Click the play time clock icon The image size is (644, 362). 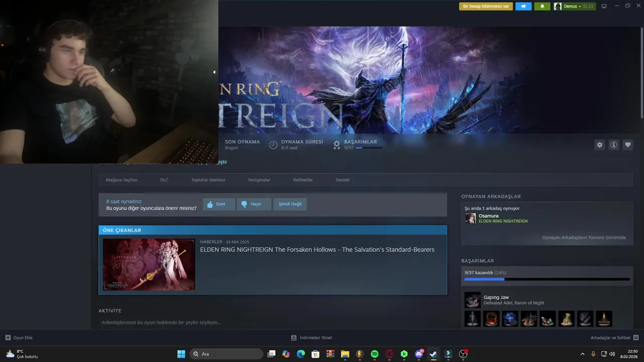pyautogui.click(x=273, y=145)
